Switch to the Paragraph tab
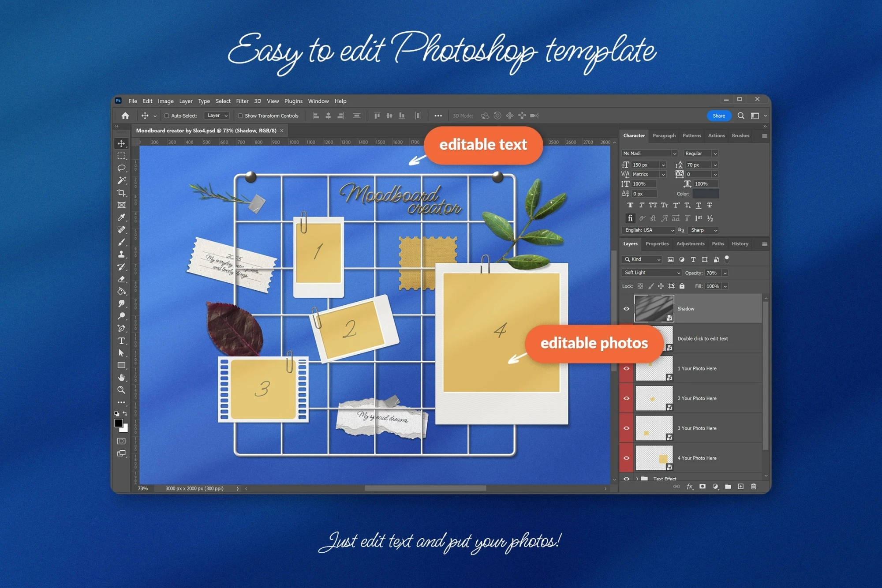882x588 pixels. [664, 136]
